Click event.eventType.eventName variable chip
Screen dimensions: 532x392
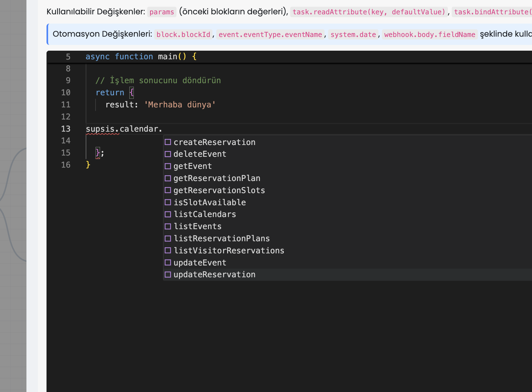point(270,34)
